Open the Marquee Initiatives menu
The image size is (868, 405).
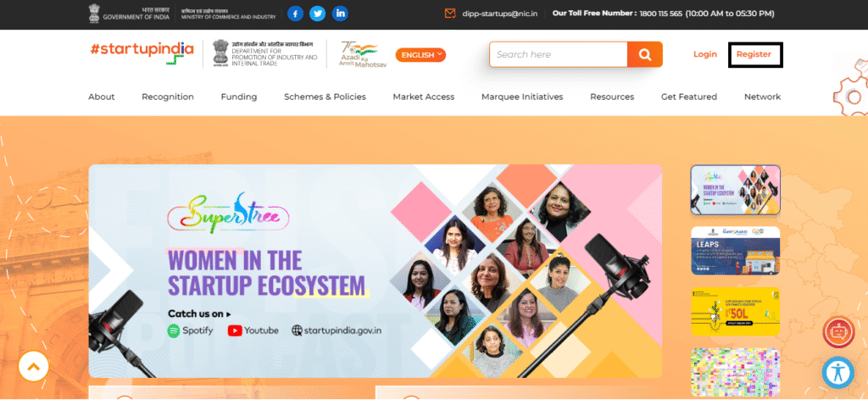(x=522, y=97)
